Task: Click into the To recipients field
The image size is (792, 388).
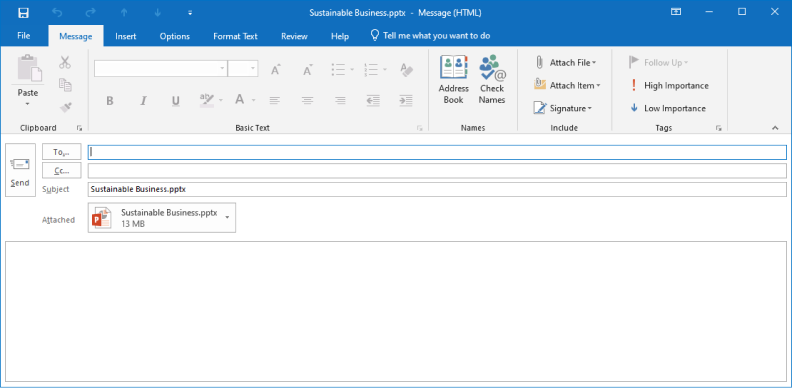Action: (437, 152)
